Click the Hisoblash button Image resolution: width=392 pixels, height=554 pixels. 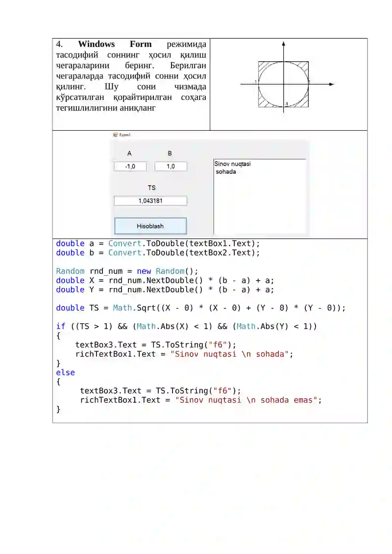click(150, 226)
